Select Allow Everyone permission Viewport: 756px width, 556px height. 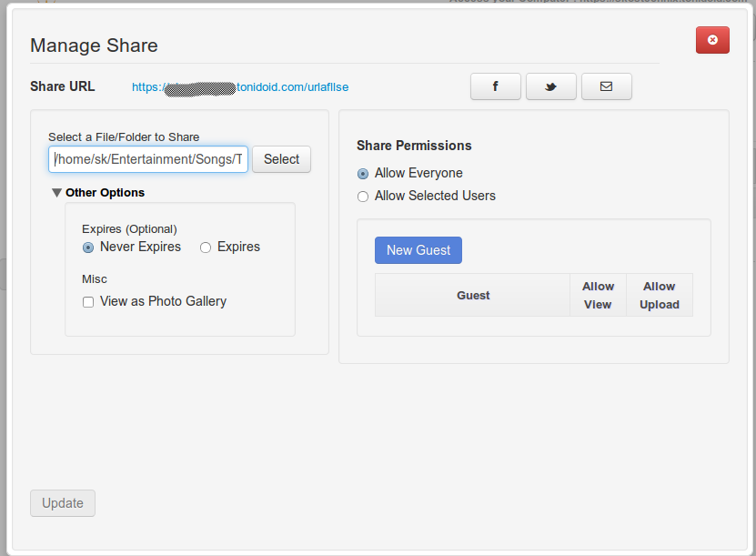(x=363, y=174)
